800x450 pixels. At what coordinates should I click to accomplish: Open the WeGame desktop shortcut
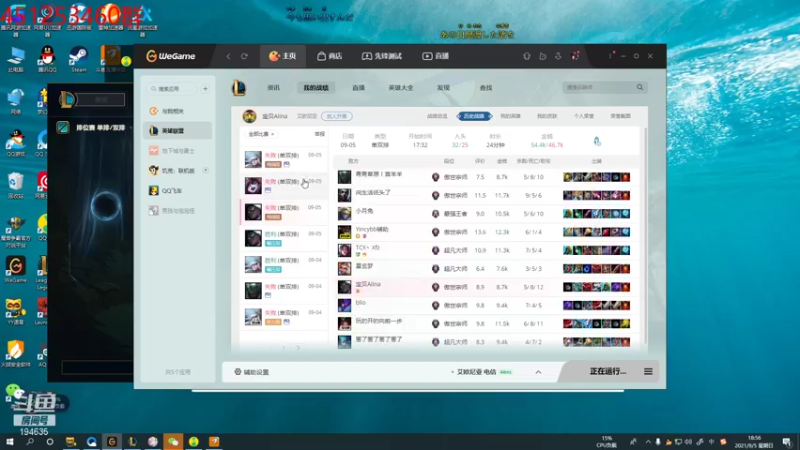coord(15,270)
